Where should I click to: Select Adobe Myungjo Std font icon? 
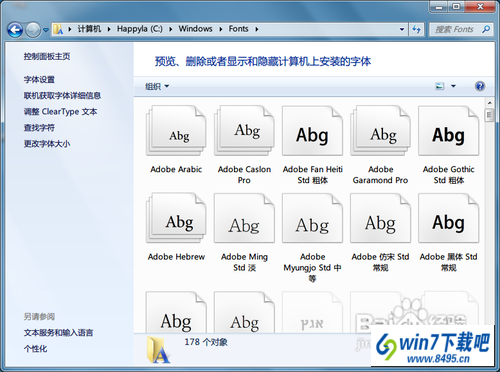click(x=312, y=218)
